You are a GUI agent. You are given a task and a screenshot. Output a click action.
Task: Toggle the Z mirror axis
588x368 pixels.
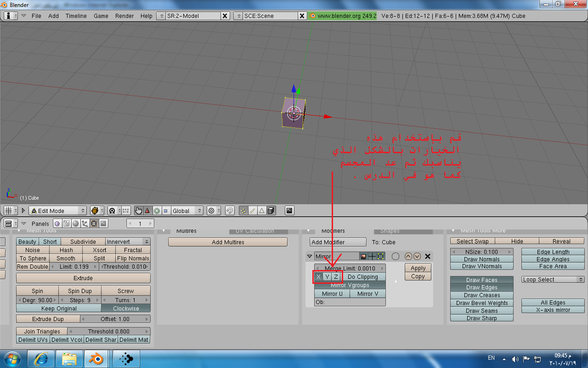point(336,277)
